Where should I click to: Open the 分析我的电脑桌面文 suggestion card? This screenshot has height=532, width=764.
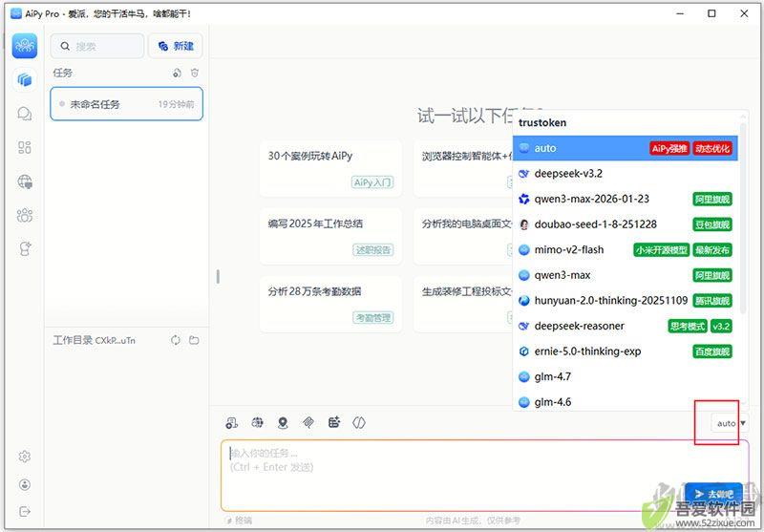(x=463, y=236)
